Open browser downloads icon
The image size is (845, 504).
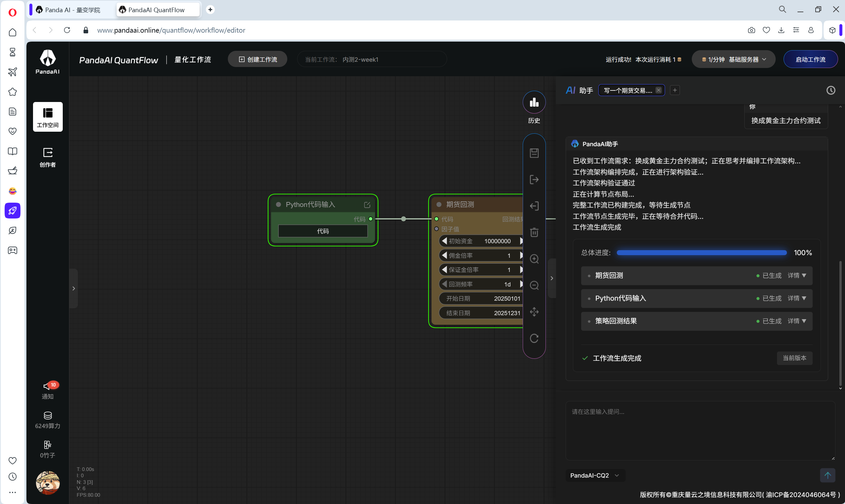(781, 30)
